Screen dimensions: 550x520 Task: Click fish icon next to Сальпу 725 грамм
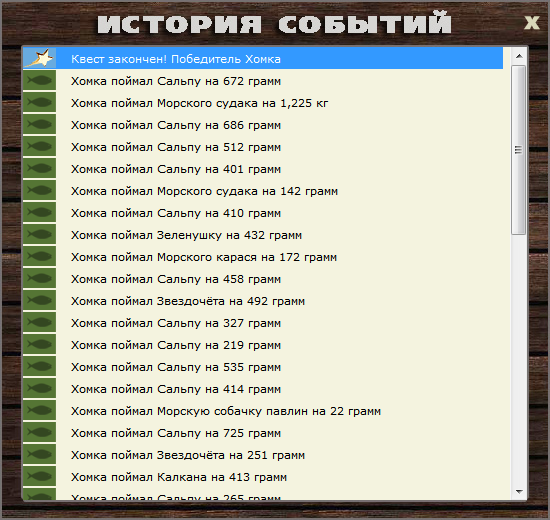point(39,432)
